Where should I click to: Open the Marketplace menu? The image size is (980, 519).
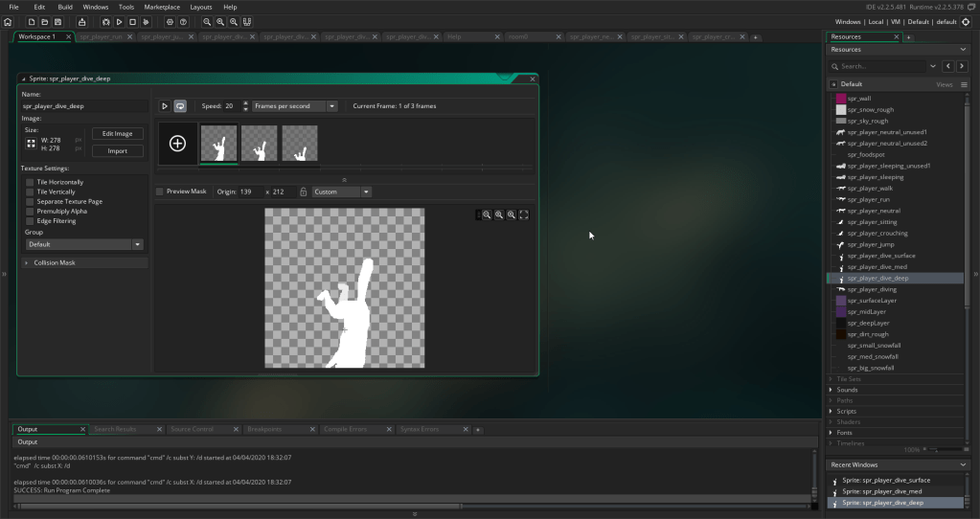(x=162, y=7)
